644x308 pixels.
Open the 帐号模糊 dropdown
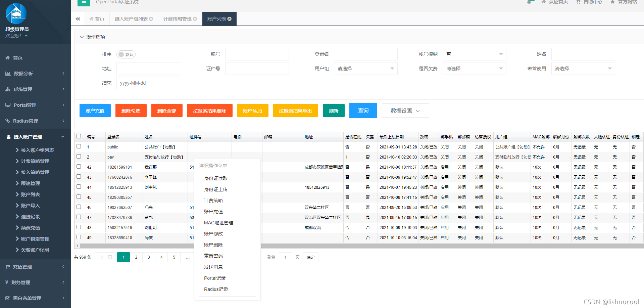474,54
